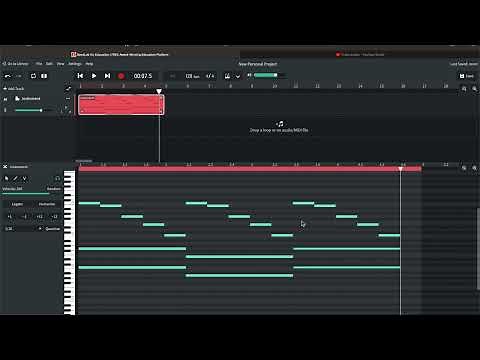The height and width of the screenshot is (360, 480).
Task: Skip forward to the project end
Action: pyautogui.click(x=107, y=76)
